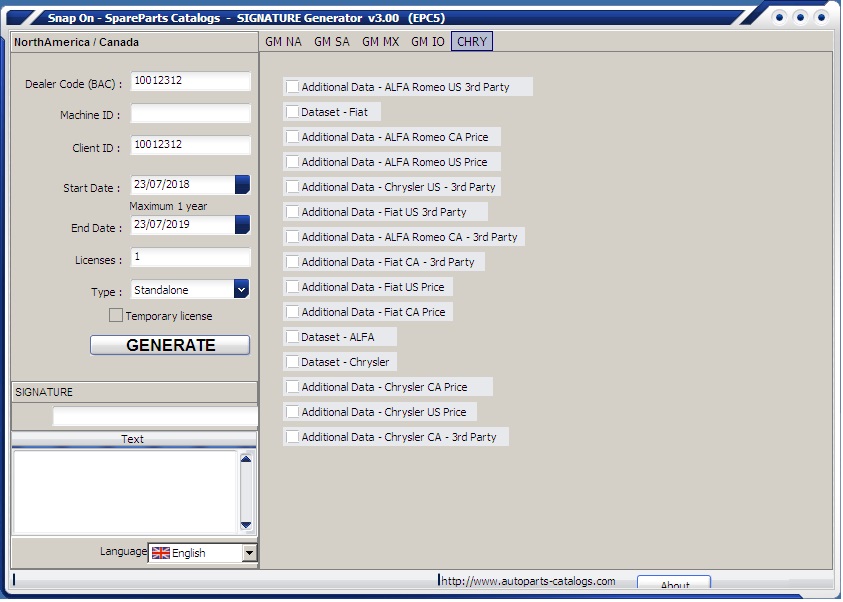
Task: Open the autoparts-catalogs.com link
Action: 528,581
